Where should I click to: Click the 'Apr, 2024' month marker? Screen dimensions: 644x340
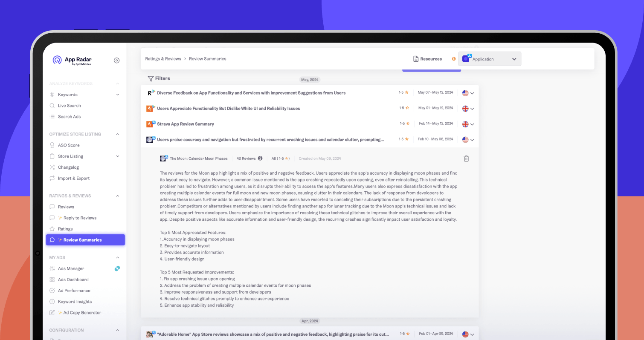pyautogui.click(x=310, y=321)
